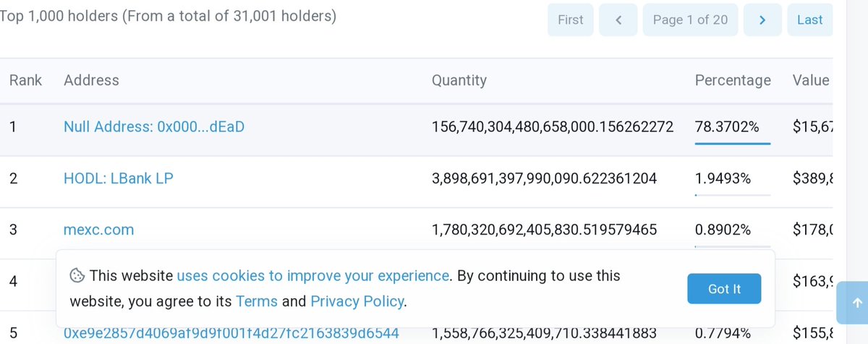Click rank number 2 cell
The image size is (868, 344).
pos(13,178)
